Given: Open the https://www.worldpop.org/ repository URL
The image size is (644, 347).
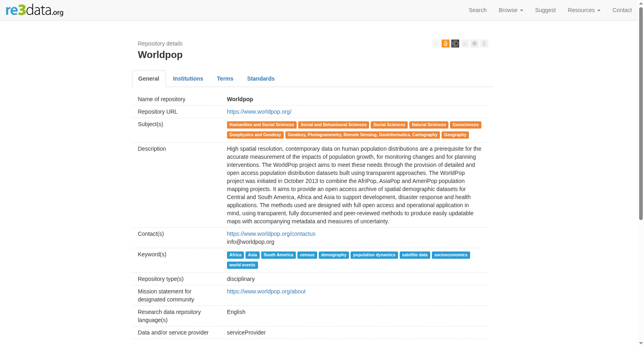Looking at the screenshot, I should [x=259, y=112].
